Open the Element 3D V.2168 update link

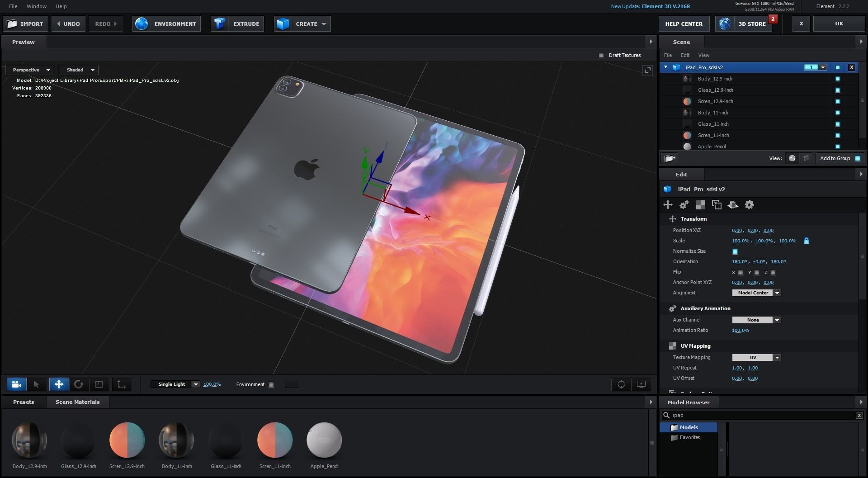point(665,6)
